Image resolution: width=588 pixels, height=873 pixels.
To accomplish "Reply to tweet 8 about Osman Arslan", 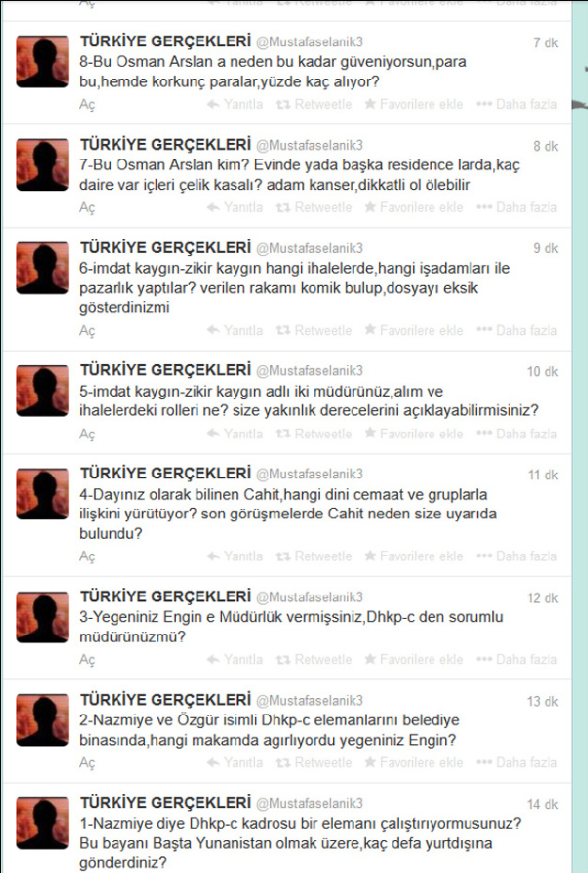I will 234,104.
